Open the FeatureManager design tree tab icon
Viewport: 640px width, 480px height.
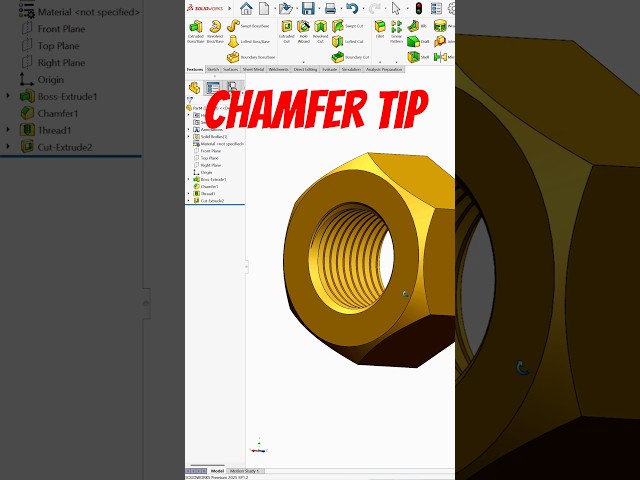coord(194,87)
